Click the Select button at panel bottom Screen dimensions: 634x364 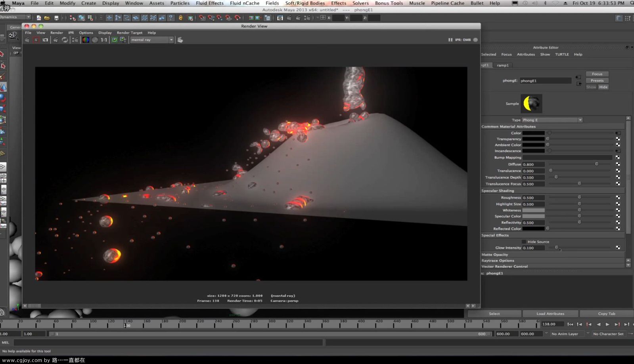pos(494,314)
